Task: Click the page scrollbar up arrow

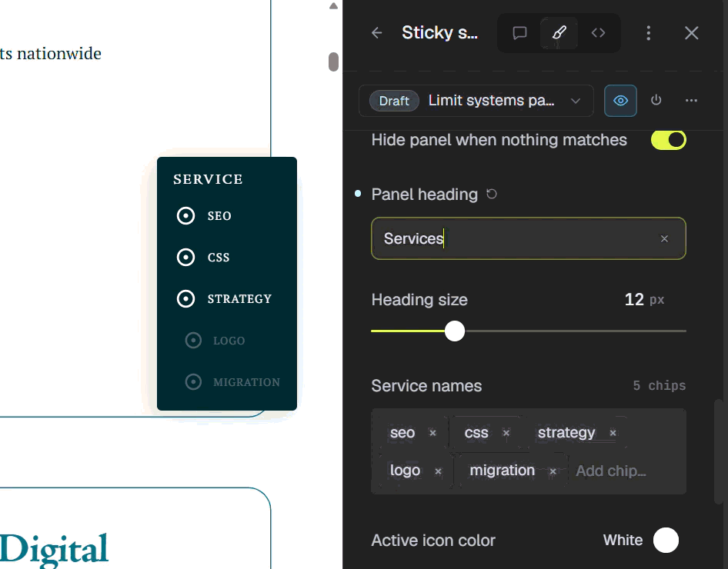Action: point(333,6)
